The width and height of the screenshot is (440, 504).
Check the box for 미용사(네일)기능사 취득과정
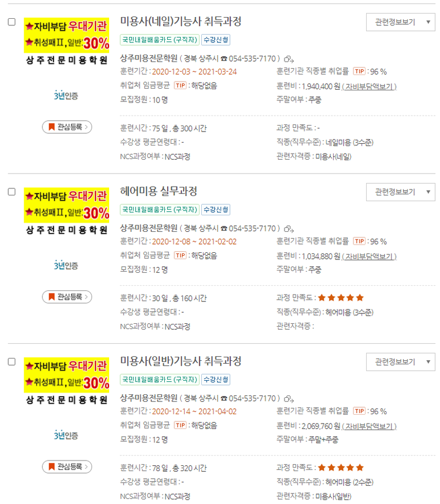(x=12, y=22)
